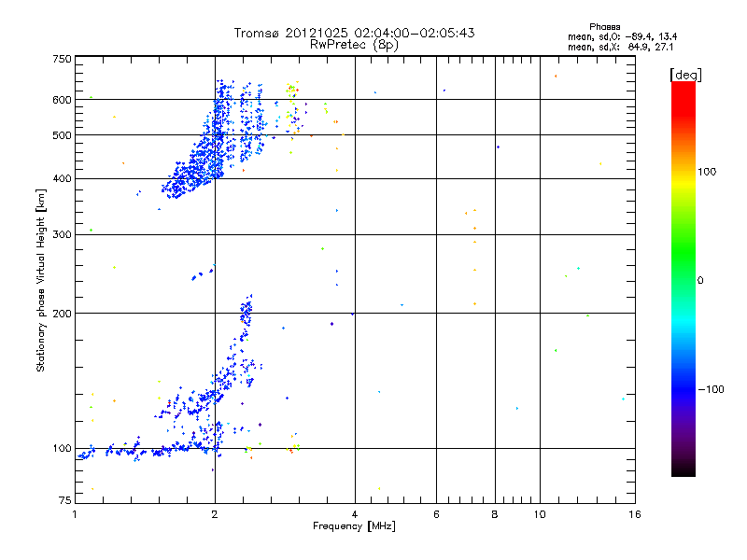
Task: Click the y-axis tick label '100'
Action: click(x=62, y=449)
